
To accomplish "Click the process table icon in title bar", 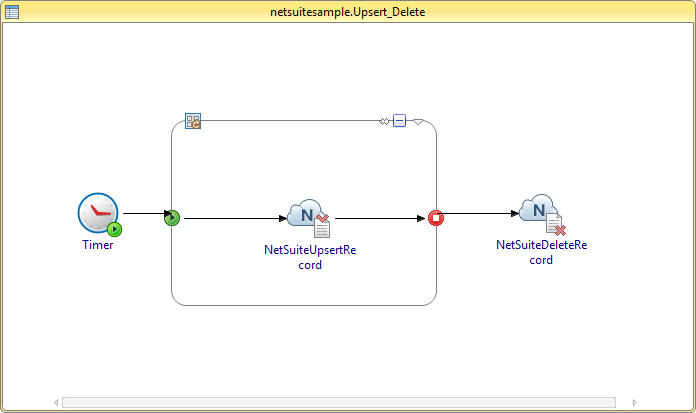I will click(x=12, y=12).
